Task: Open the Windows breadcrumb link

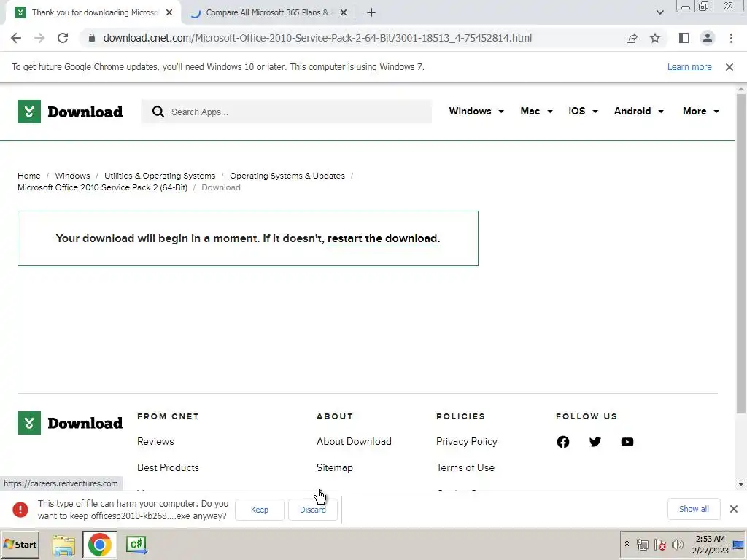Action: pos(72,176)
